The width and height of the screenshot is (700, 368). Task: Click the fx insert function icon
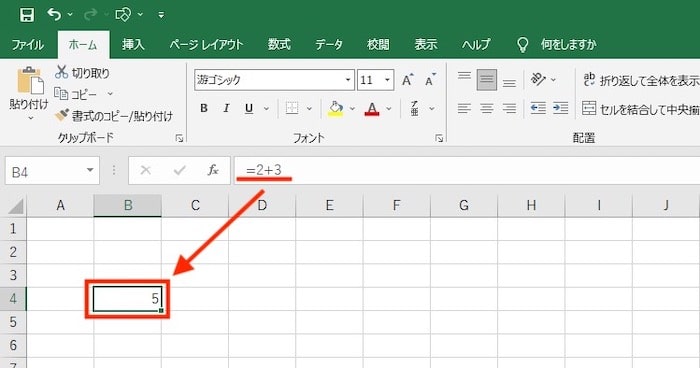(213, 170)
